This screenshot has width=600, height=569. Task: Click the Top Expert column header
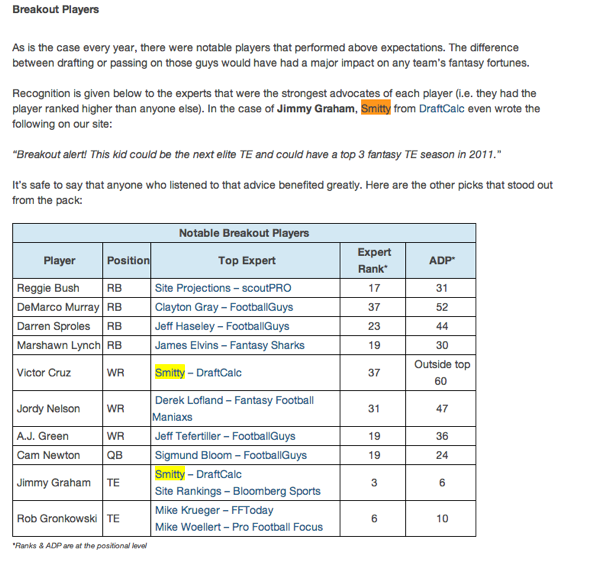pos(245,261)
